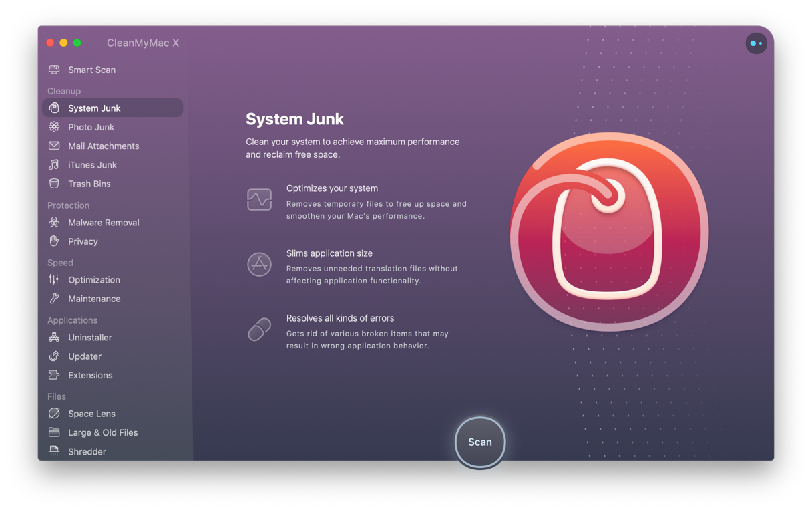Click the Photo Junk flower icon

[x=54, y=127]
